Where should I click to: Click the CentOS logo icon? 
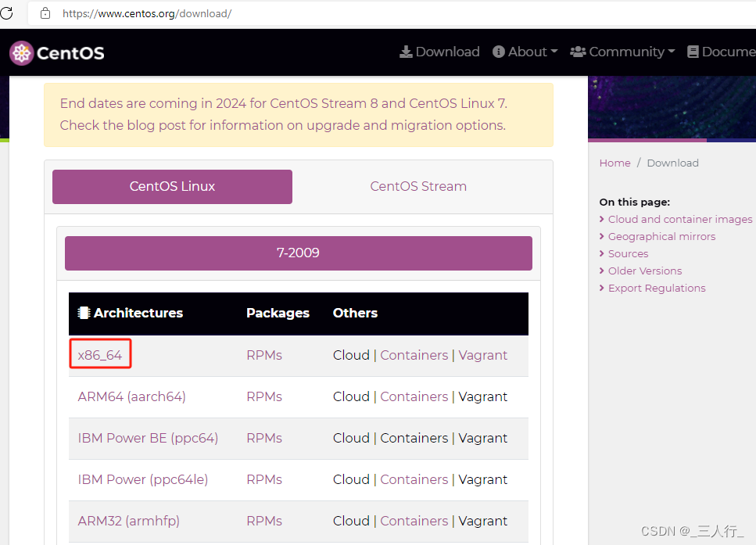22,52
